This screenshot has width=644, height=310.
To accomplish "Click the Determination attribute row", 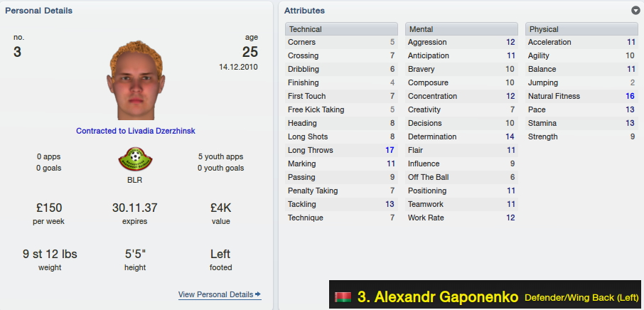I will click(x=461, y=137).
